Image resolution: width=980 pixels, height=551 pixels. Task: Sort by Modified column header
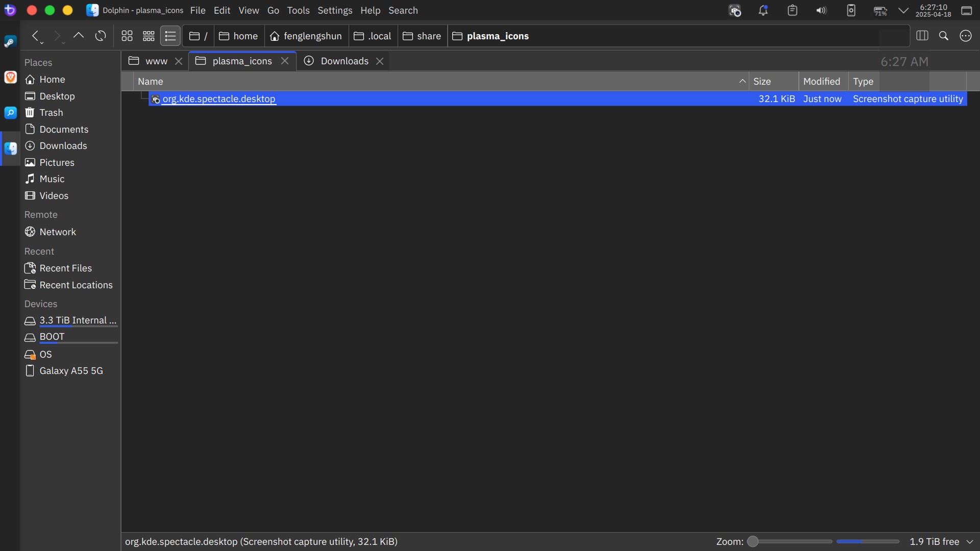click(x=823, y=82)
